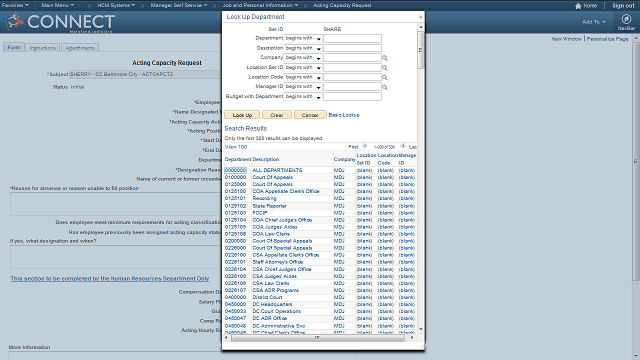Select CSA ADR Programs row

point(276,290)
